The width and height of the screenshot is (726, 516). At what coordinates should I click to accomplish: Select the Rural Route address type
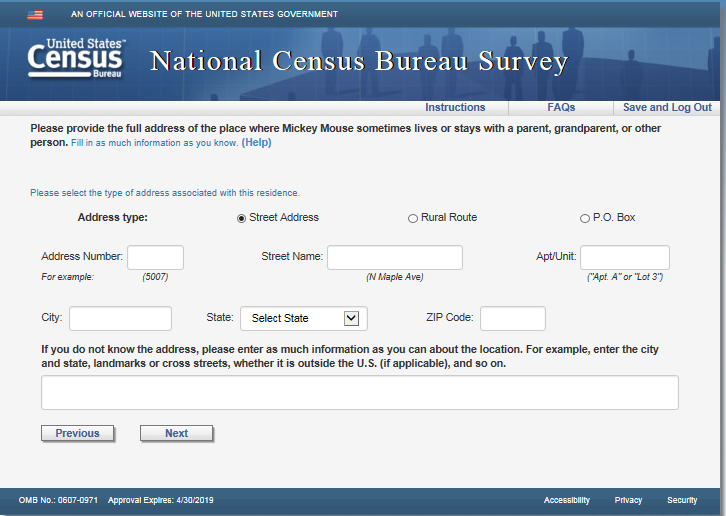pyautogui.click(x=413, y=219)
